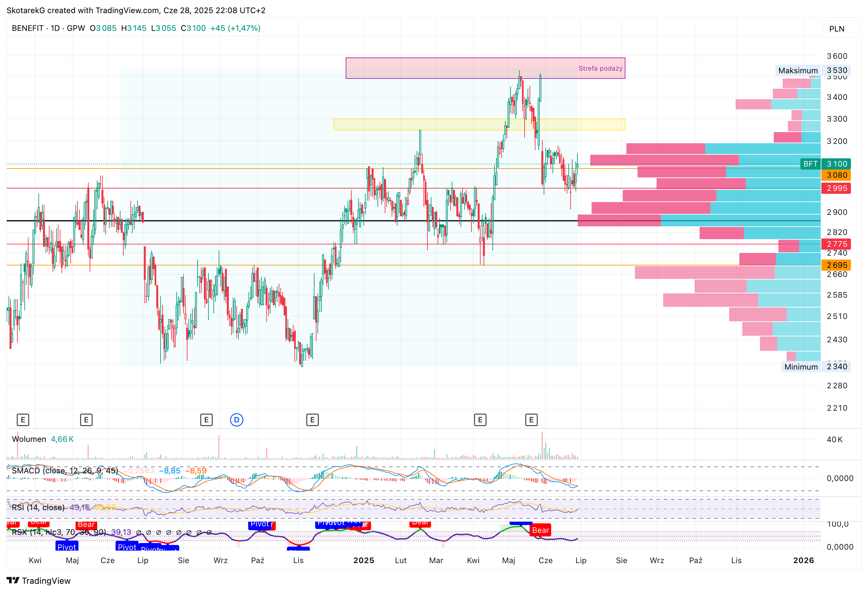Click the +45 (+1,47%) change value

pyautogui.click(x=235, y=28)
